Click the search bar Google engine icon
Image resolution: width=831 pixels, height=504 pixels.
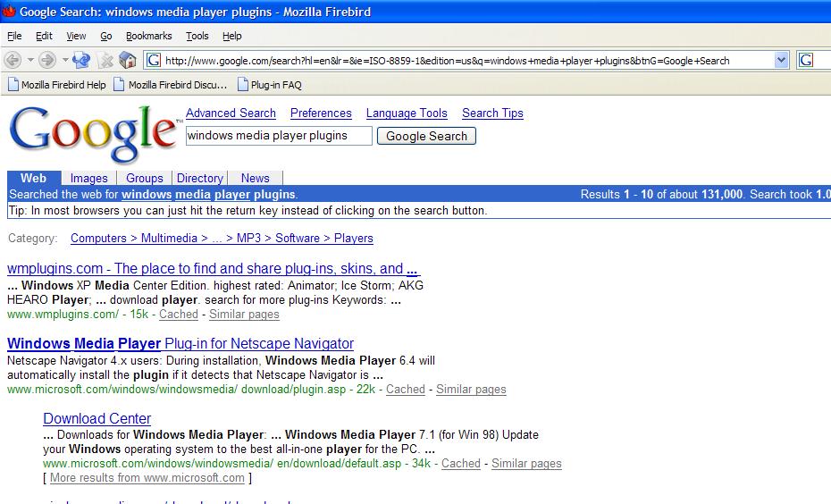pyautogui.click(x=806, y=61)
